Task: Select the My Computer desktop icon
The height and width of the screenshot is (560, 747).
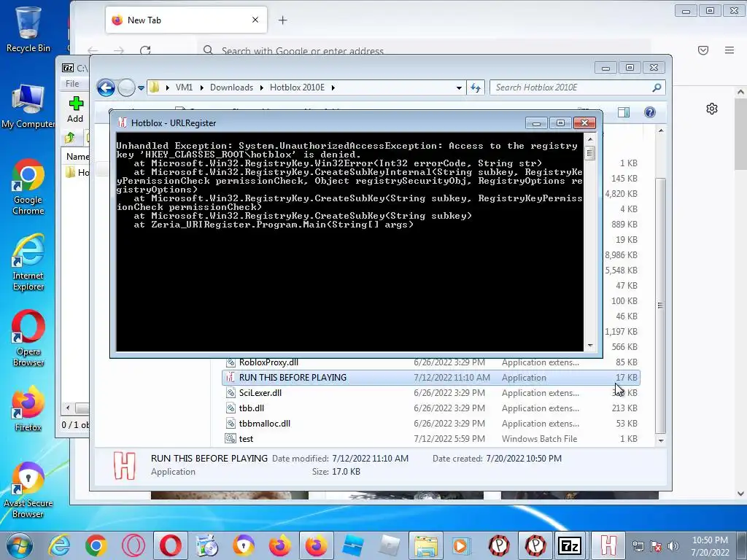Action: [x=28, y=106]
